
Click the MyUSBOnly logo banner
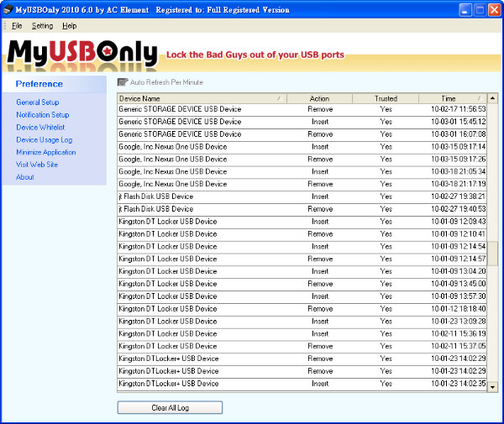82,54
